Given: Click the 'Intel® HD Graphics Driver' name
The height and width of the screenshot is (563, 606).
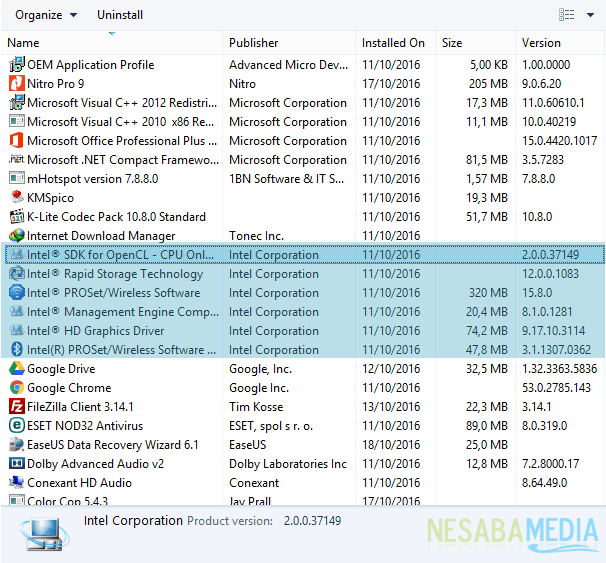Looking at the screenshot, I should tap(95, 331).
